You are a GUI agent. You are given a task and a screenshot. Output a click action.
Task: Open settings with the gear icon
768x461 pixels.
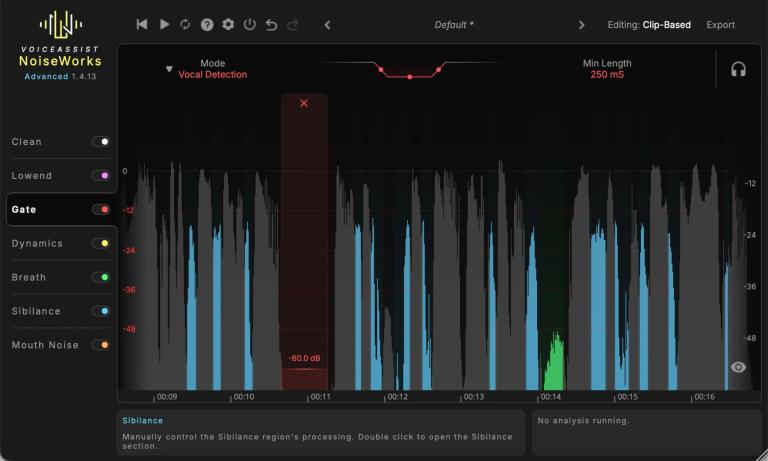point(228,24)
